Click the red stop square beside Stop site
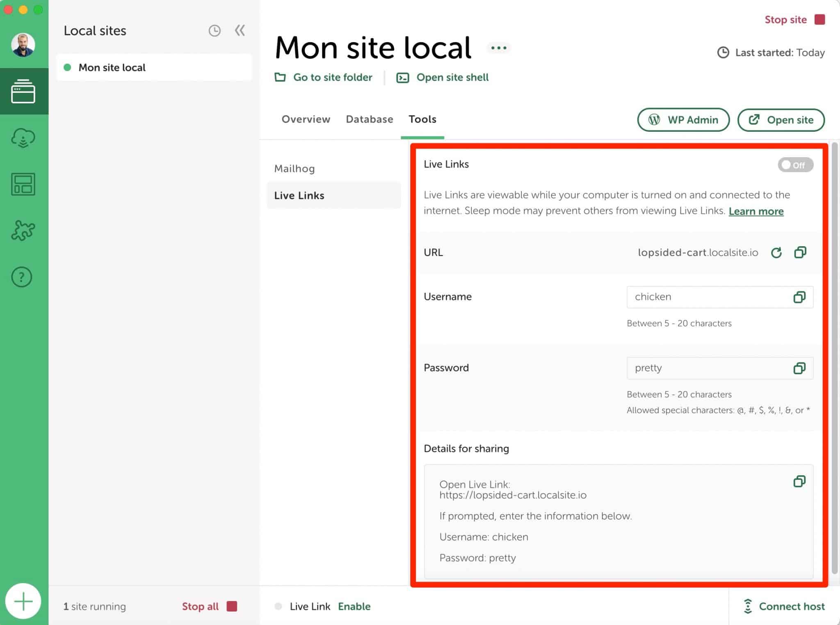Screen dimensions: 840x625 tap(819, 20)
